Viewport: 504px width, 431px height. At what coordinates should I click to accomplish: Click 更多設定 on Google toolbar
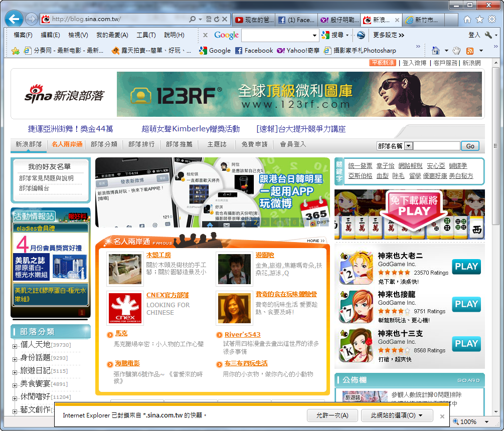388,35
